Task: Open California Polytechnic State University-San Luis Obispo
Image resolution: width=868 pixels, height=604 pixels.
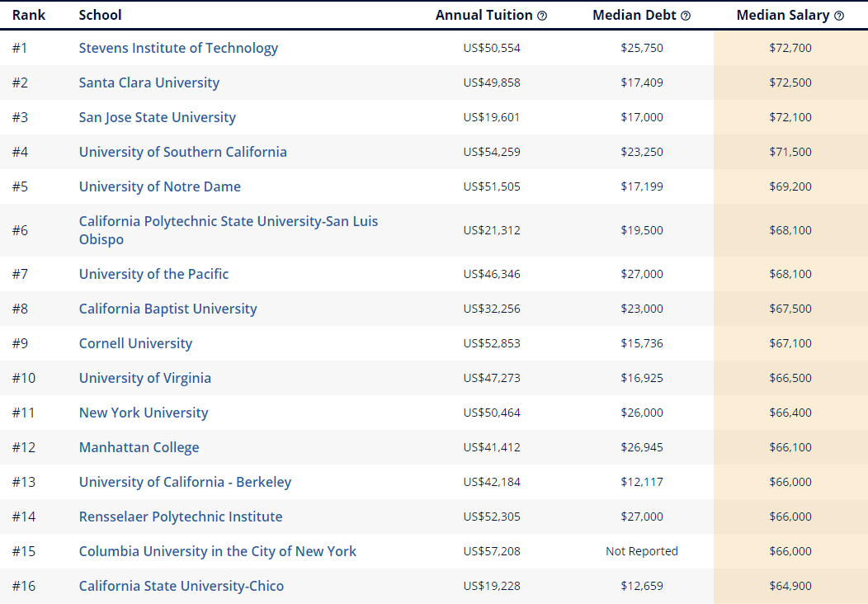Action: 229,222
